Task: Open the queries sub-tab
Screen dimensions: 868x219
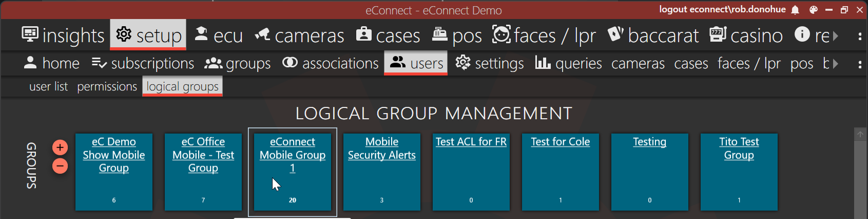Action: click(568, 63)
